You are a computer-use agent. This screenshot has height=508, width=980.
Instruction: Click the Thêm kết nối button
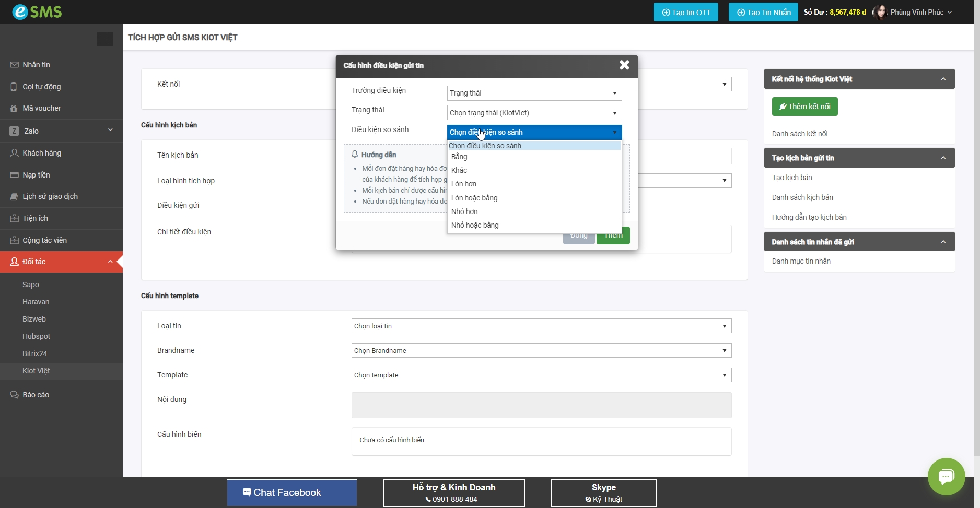point(804,107)
